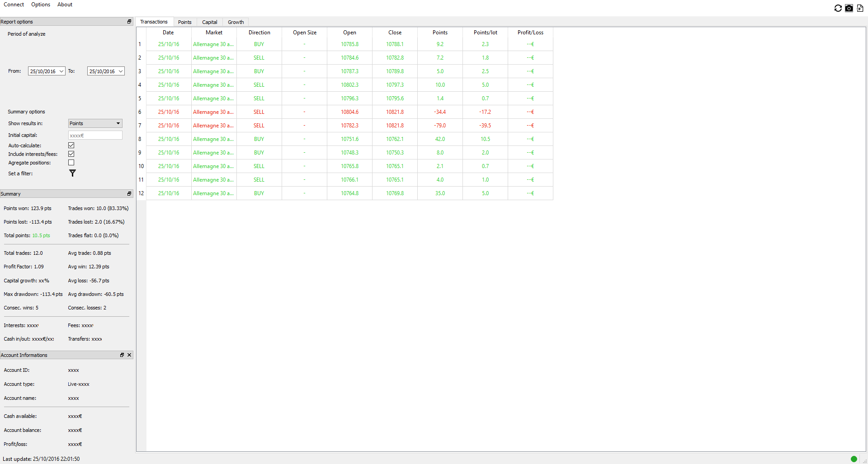Open the Show results in dropdown
Screen dimensions: 868x464
(95, 123)
